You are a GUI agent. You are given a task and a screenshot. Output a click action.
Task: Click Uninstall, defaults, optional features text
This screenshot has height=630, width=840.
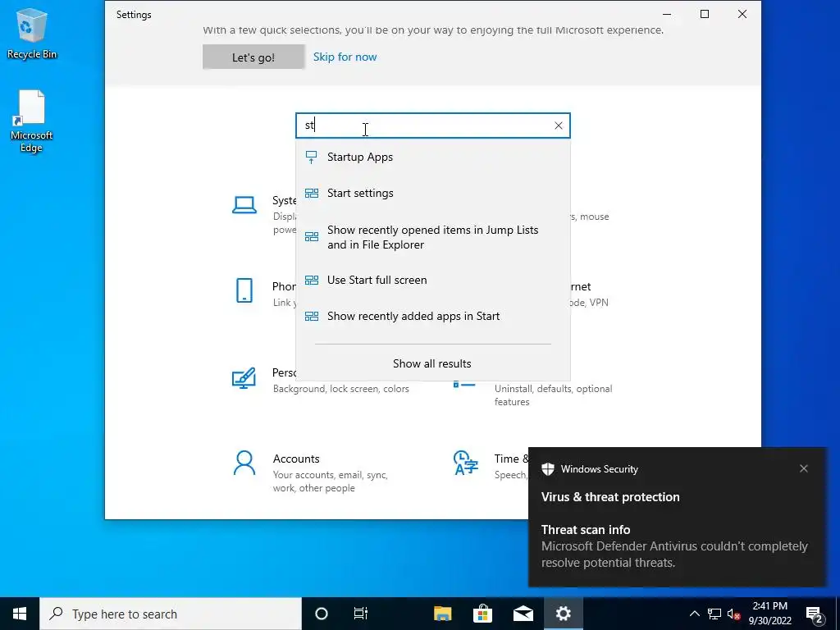(x=553, y=395)
